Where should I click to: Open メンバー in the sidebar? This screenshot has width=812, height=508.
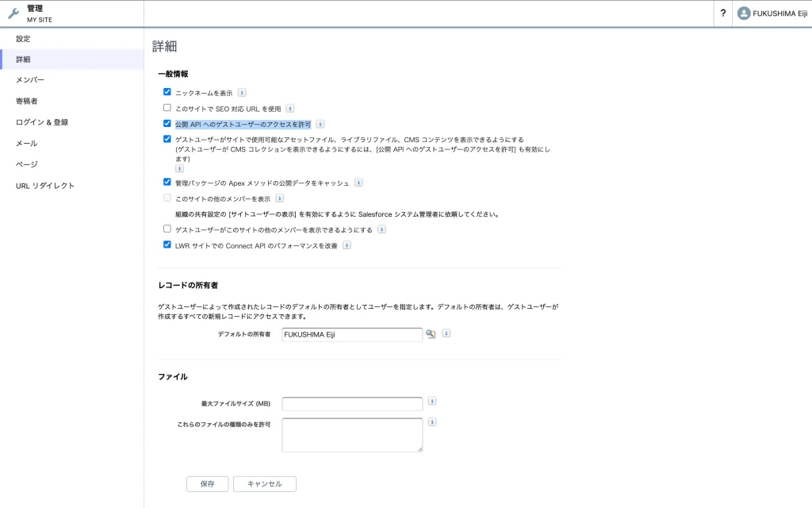30,80
